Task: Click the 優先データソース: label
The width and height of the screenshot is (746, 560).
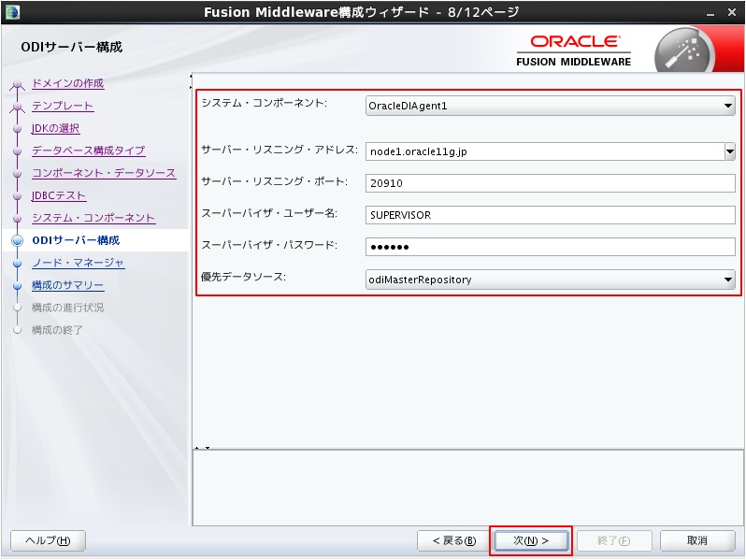Action: (x=244, y=277)
